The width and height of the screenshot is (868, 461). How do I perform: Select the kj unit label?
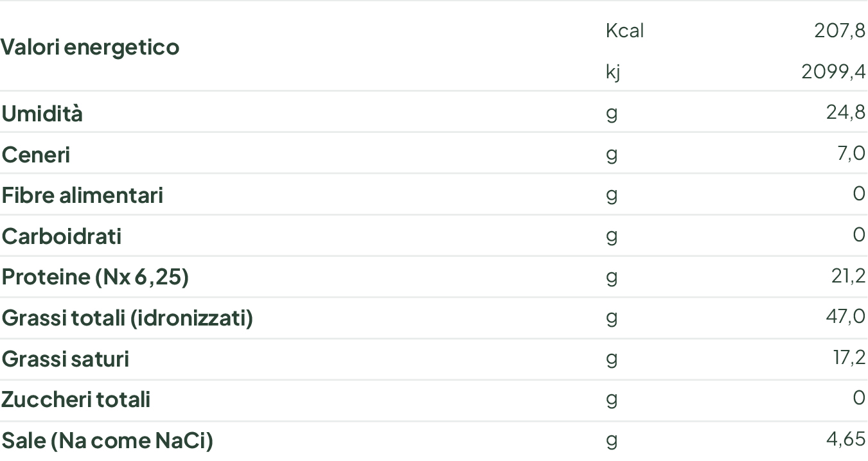[x=613, y=71]
